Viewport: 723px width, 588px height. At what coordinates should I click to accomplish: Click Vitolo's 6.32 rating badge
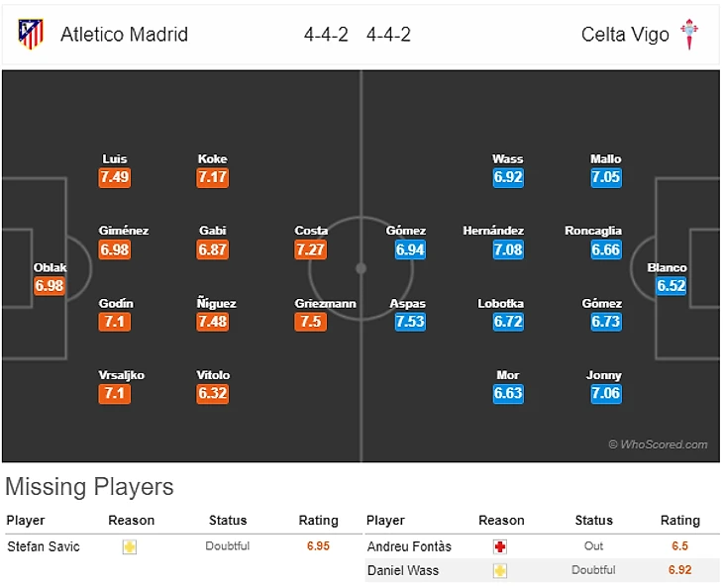pyautogui.click(x=213, y=394)
